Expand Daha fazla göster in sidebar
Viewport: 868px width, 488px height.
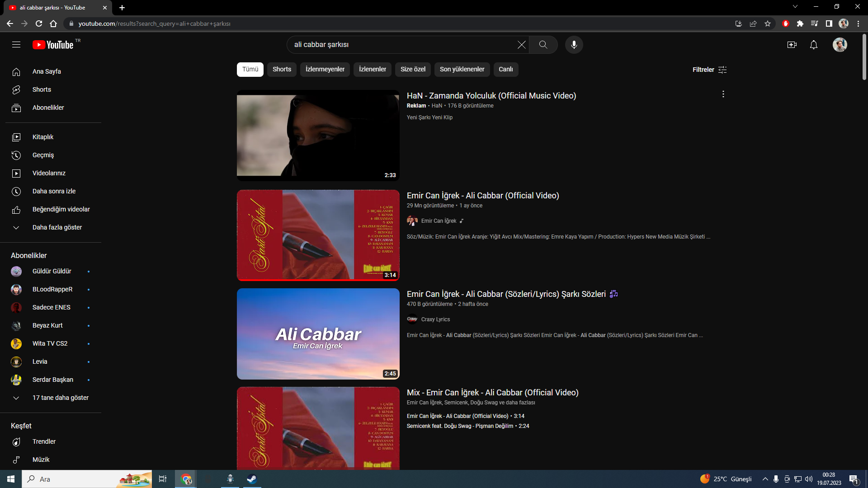[x=57, y=227]
